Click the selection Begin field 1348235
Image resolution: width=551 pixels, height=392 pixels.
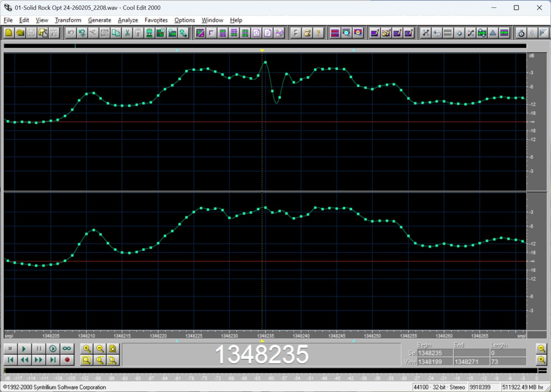435,353
